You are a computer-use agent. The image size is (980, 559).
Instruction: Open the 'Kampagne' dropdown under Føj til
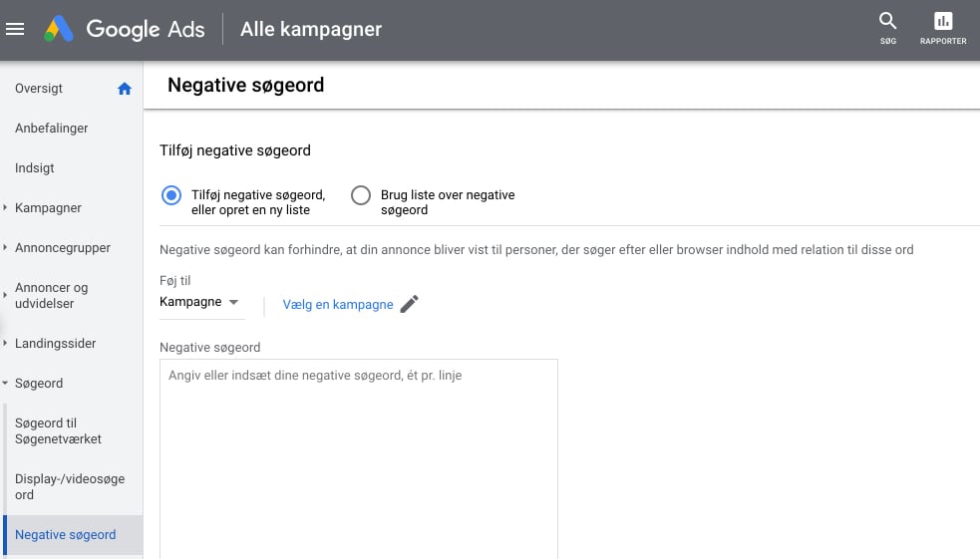pos(199,302)
